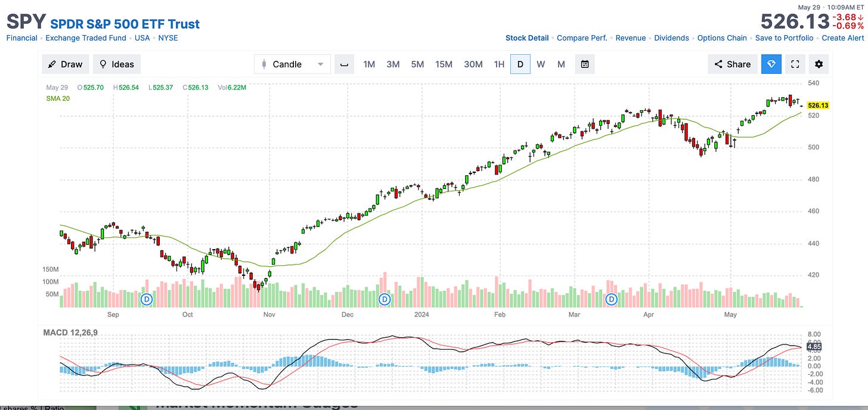Image resolution: width=868 pixels, height=410 pixels.
Task: Select the 1H interval
Action: pos(499,64)
